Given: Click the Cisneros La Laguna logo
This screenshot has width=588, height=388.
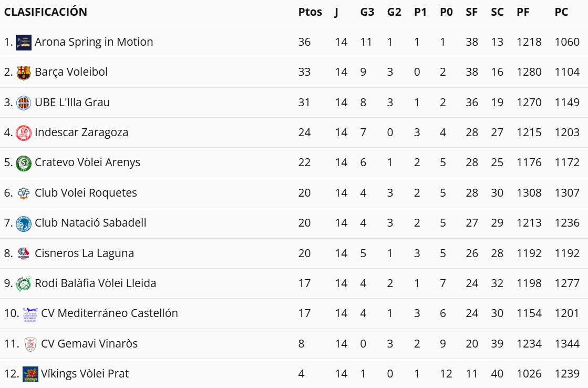Looking at the screenshot, I should click(24, 253).
